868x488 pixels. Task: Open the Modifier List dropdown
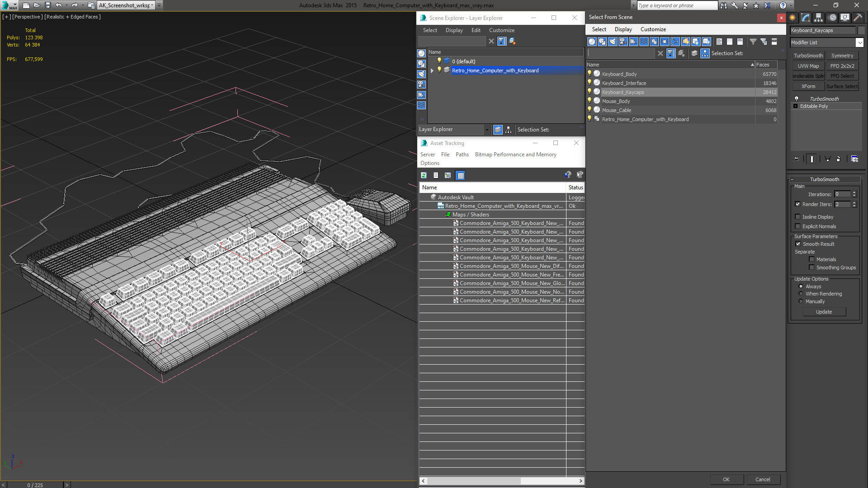(859, 42)
